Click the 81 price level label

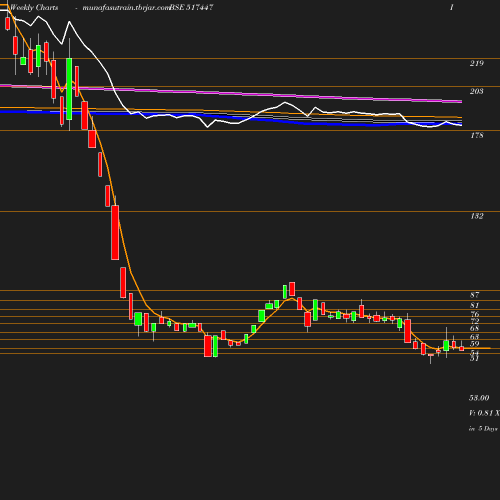coord(475,305)
